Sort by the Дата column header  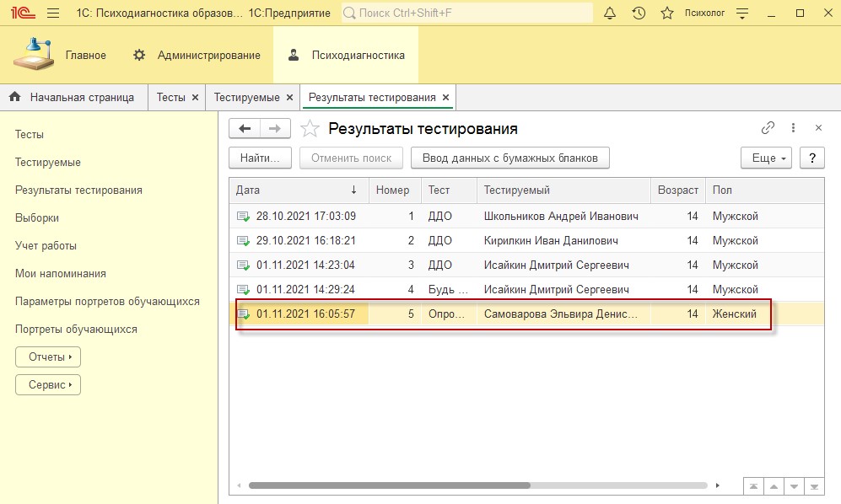coord(299,190)
